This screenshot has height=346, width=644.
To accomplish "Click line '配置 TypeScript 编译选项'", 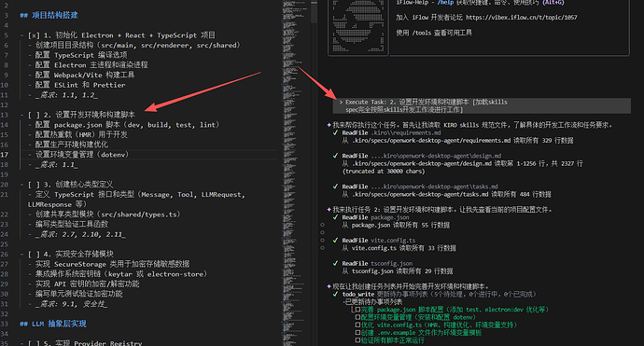I will 81,55.
